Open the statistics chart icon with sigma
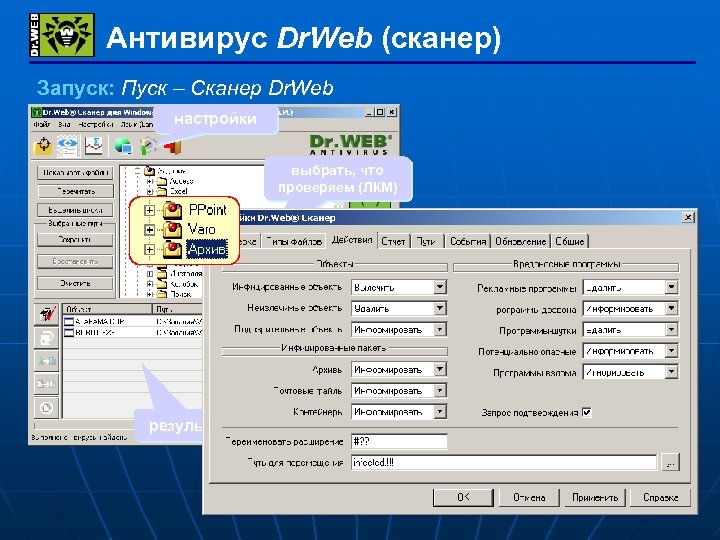This screenshot has width=720, height=540. point(94,146)
